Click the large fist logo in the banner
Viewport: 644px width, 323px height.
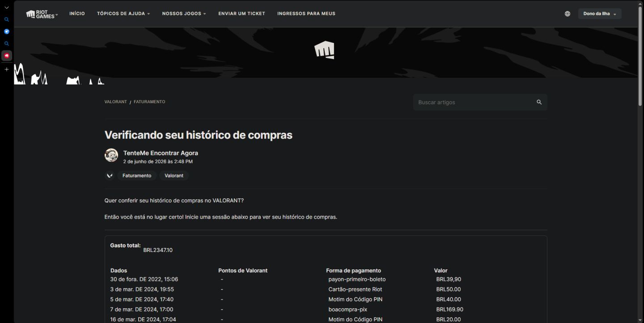click(324, 50)
